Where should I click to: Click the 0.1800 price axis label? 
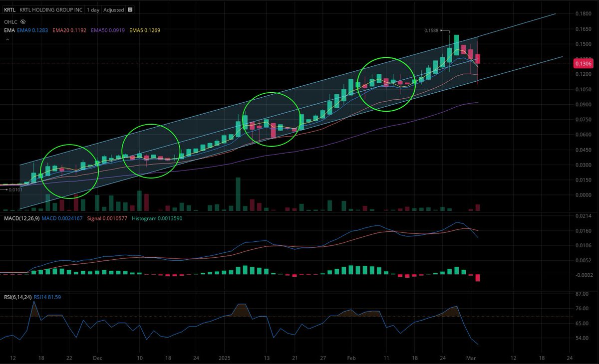584,14
